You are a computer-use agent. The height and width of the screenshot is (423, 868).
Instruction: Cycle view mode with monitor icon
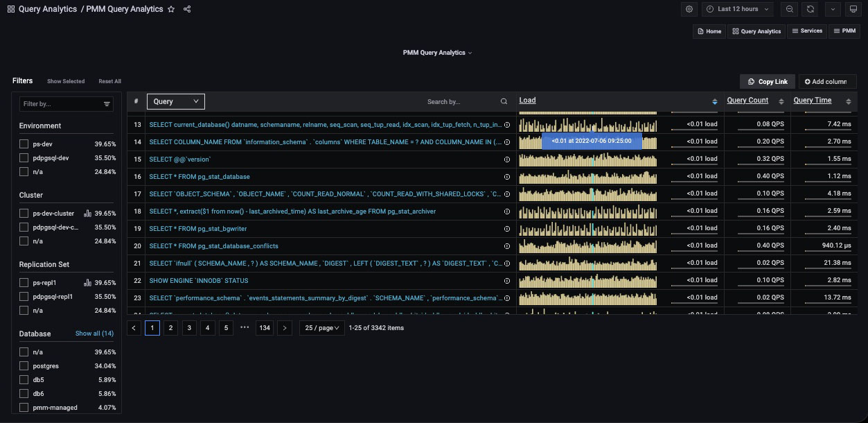tap(853, 9)
